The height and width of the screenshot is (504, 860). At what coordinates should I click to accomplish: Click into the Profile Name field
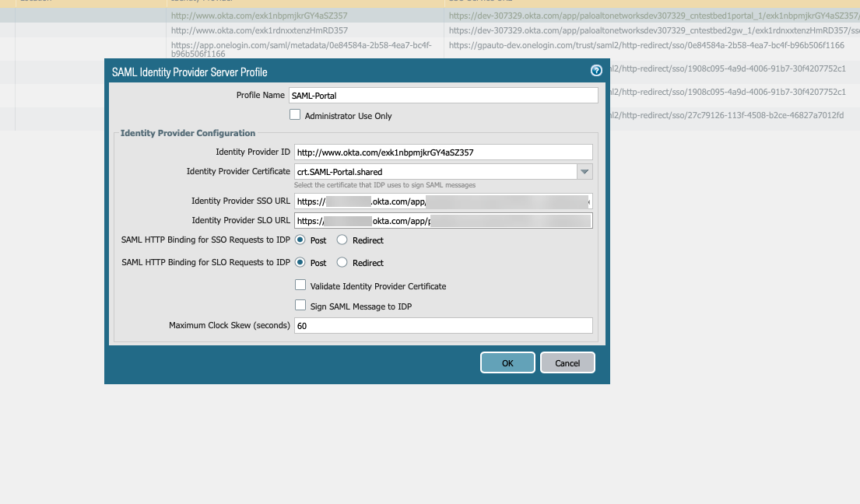click(443, 95)
